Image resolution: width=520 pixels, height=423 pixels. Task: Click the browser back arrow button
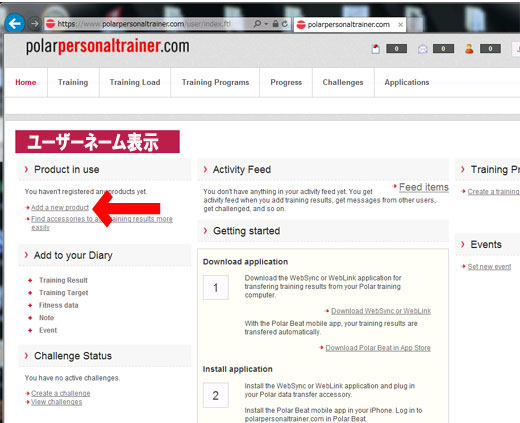point(15,23)
